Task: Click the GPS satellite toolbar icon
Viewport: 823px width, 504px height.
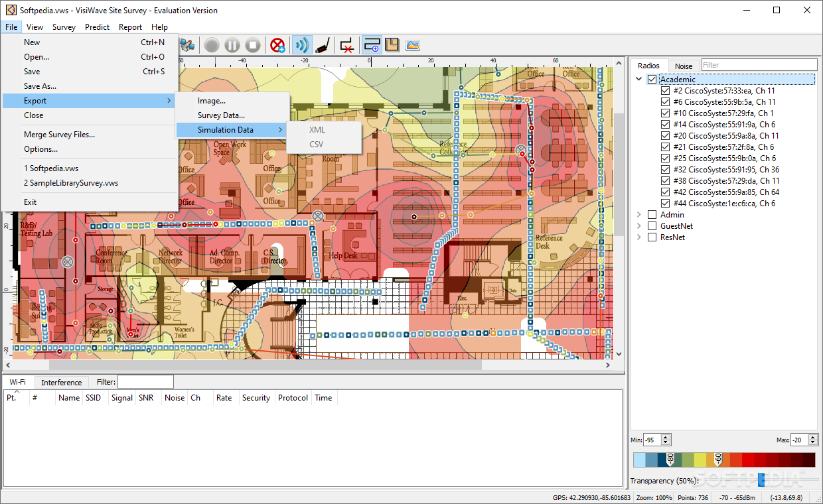Action: [188, 45]
